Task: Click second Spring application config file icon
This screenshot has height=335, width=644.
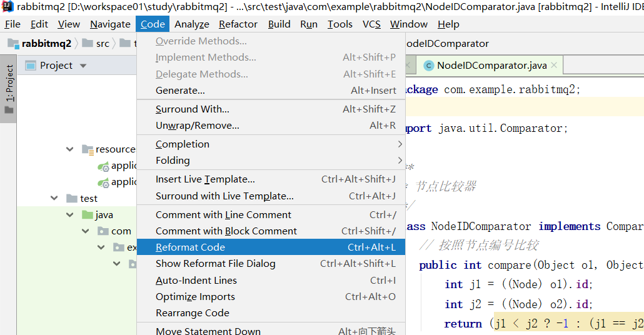Action: pyautogui.click(x=103, y=182)
